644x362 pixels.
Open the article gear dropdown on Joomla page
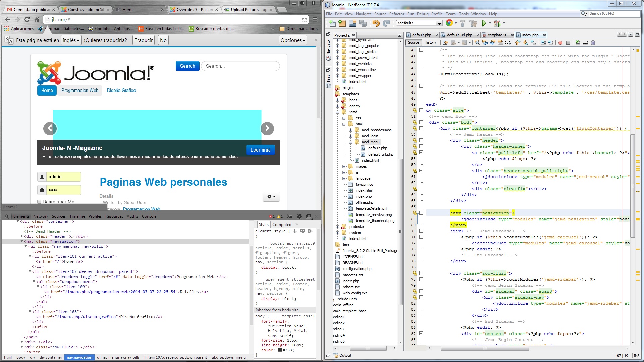(x=271, y=197)
